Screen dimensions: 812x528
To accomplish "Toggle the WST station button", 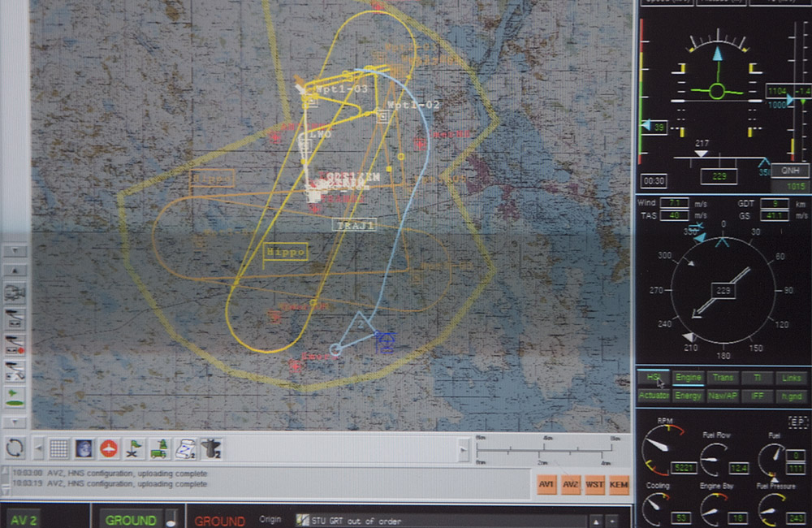I will pos(595,483).
